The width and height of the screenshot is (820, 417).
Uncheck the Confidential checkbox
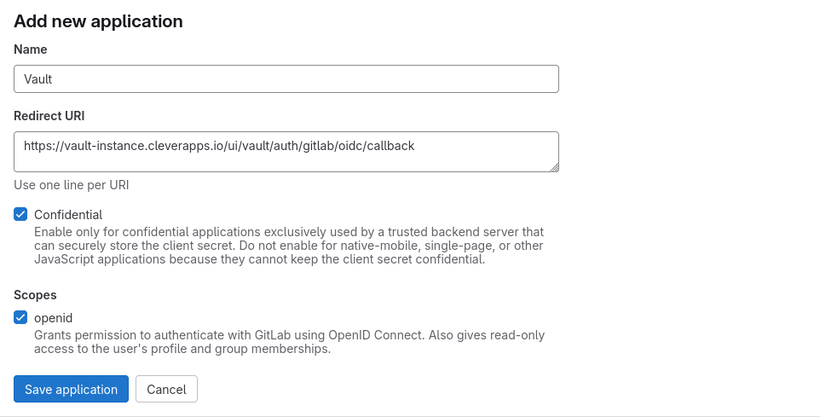[21, 214]
